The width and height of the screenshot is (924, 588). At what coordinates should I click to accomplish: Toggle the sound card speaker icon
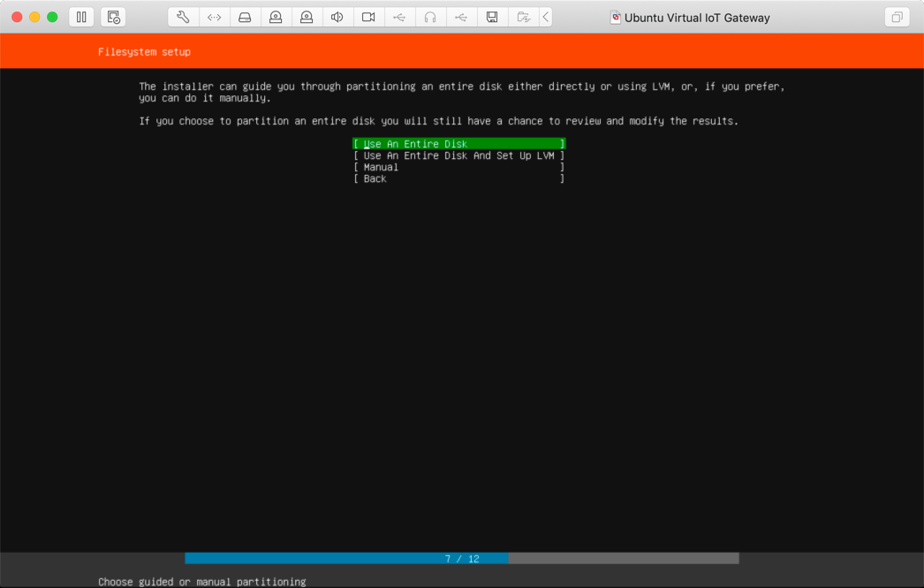(337, 17)
